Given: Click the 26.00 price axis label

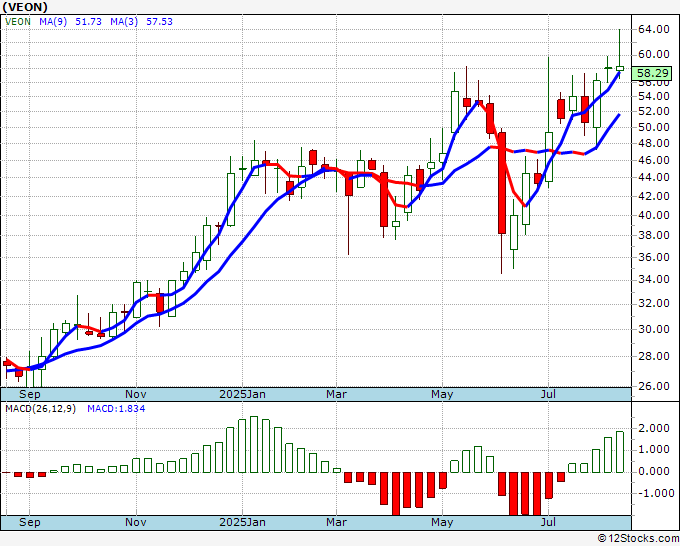Looking at the screenshot, I should [x=654, y=386].
